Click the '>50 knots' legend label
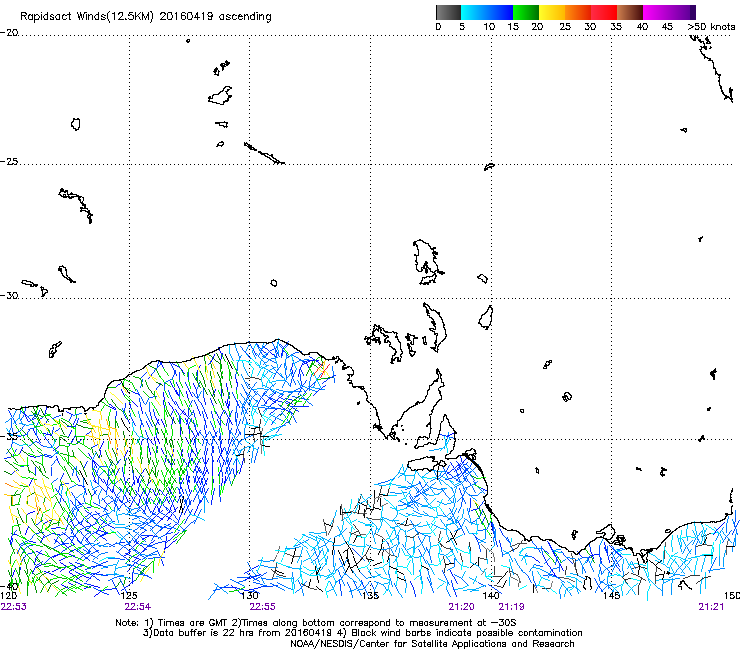Image resolution: width=740 pixels, height=650 pixels. [x=711, y=27]
